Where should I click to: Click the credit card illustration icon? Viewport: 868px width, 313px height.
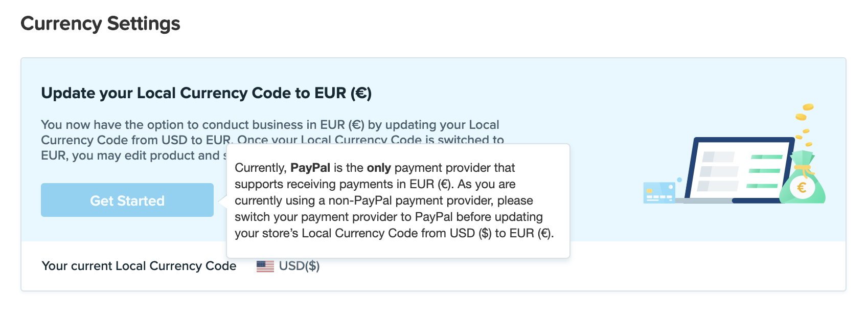click(x=659, y=192)
